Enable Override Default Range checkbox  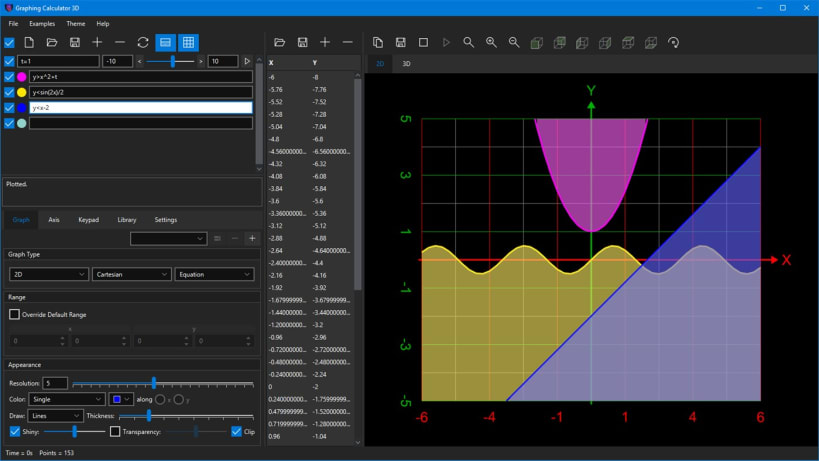tap(14, 314)
